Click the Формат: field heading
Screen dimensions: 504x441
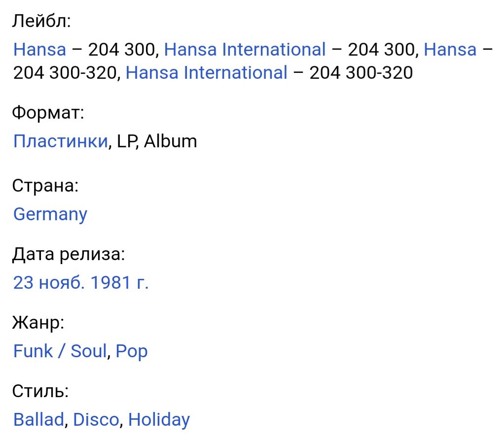48,113
